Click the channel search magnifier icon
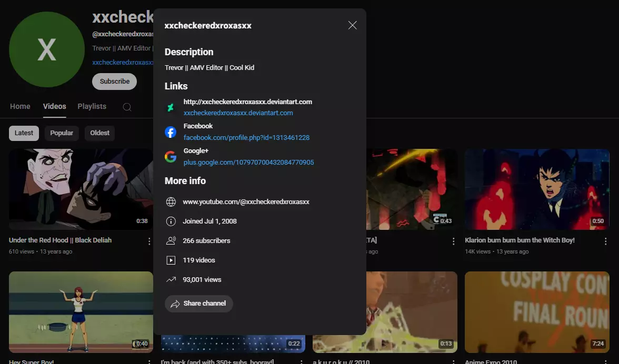The width and height of the screenshot is (619, 364). point(127,107)
